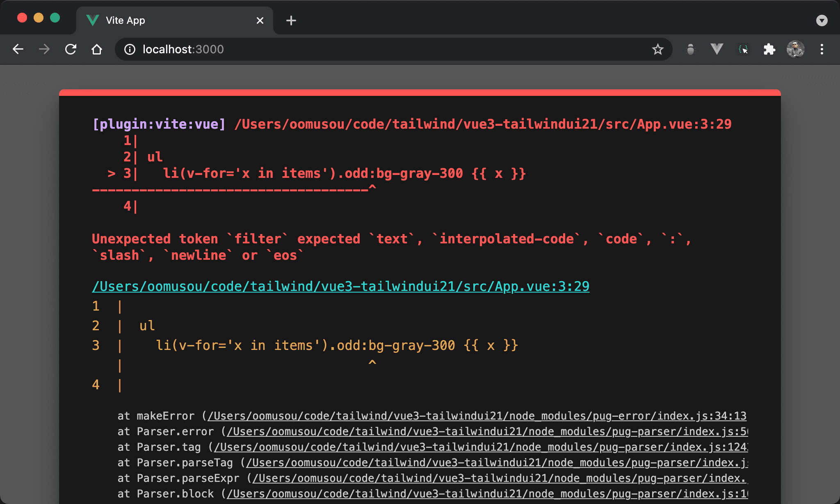Select the Vite App tab

pyautogui.click(x=174, y=20)
